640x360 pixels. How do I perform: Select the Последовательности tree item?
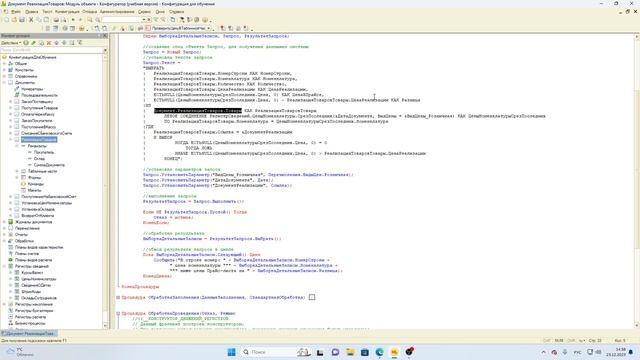39,95
